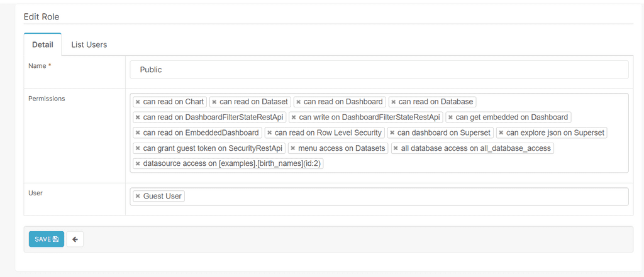Remove 'can explore json on Superset' tag
Screen dimensions: 644x277
tap(501, 133)
